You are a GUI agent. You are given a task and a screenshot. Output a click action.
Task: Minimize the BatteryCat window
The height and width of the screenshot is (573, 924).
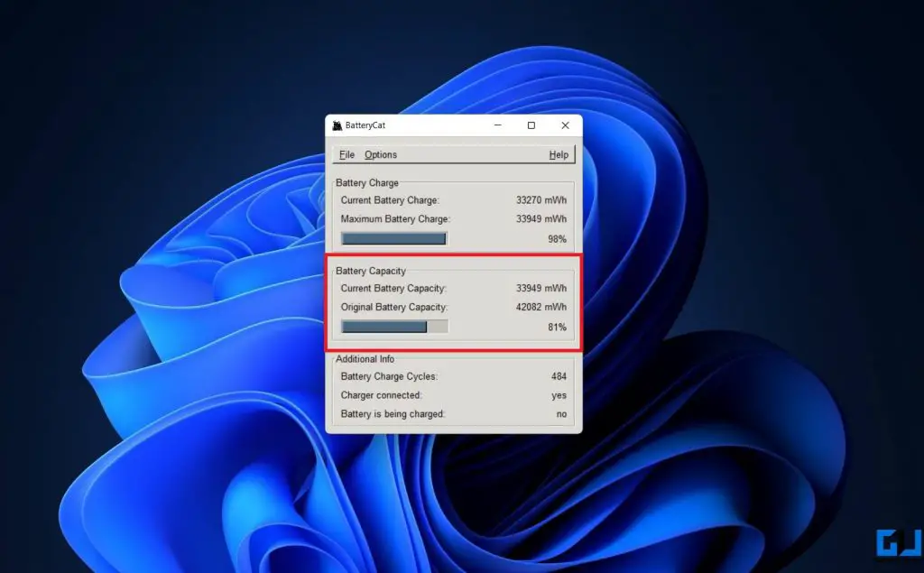click(497, 125)
